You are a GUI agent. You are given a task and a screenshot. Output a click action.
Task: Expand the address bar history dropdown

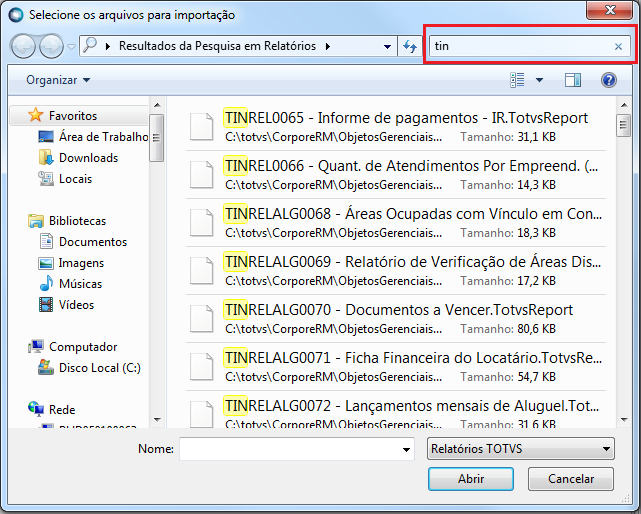pos(387,47)
